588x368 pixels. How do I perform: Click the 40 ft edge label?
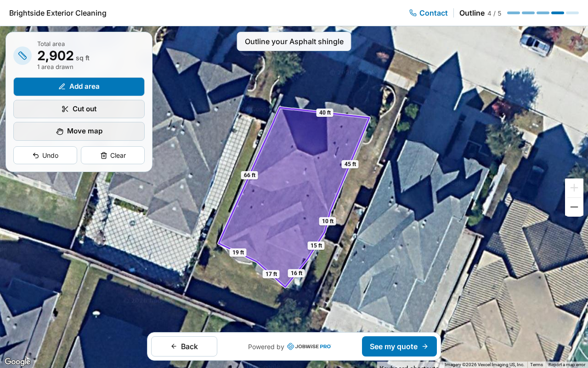[325, 113]
